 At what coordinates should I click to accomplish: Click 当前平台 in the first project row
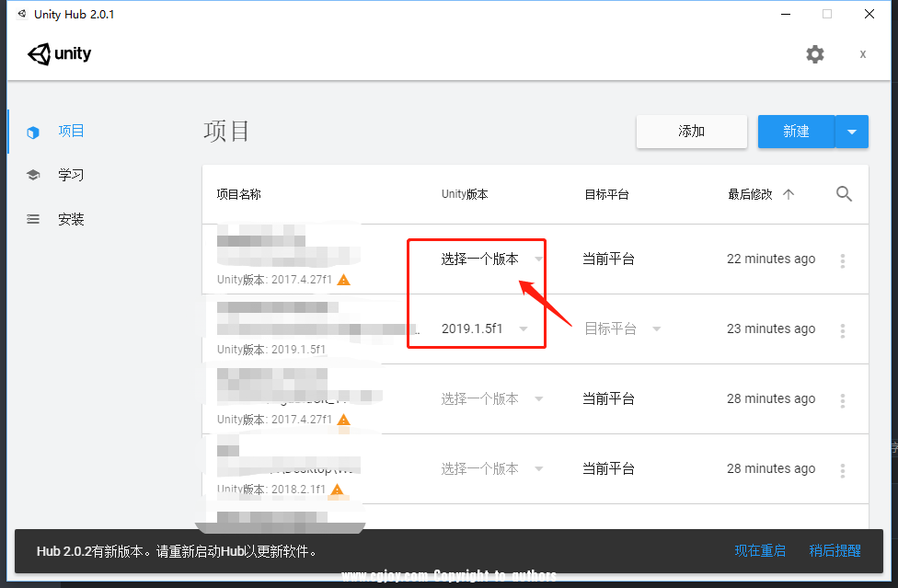click(x=608, y=259)
